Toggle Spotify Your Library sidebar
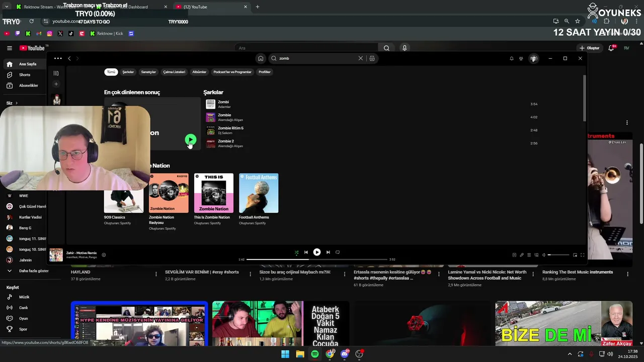Viewport: 644px width, 362px height. tap(56, 73)
